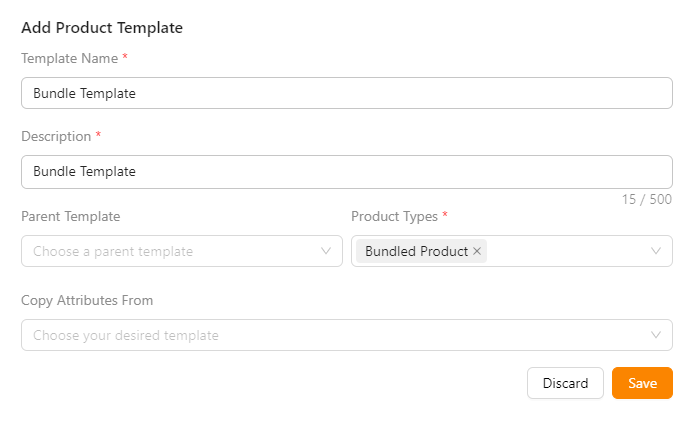Click the Copy Attributes From chevron arrow

656,335
